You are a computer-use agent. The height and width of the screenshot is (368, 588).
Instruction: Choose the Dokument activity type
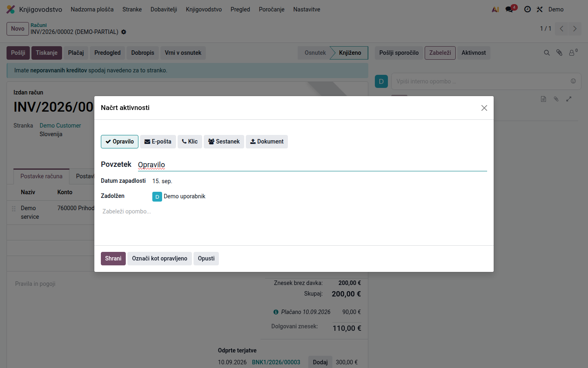pos(267,141)
